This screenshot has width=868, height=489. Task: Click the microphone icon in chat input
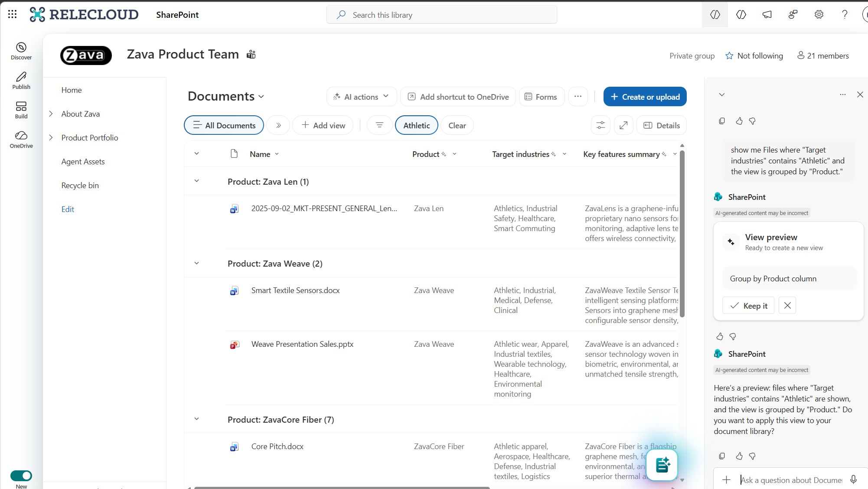pyautogui.click(x=853, y=479)
